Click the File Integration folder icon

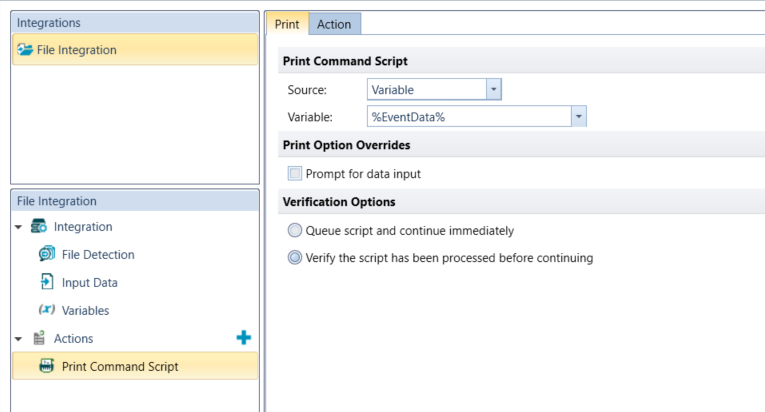click(x=26, y=50)
